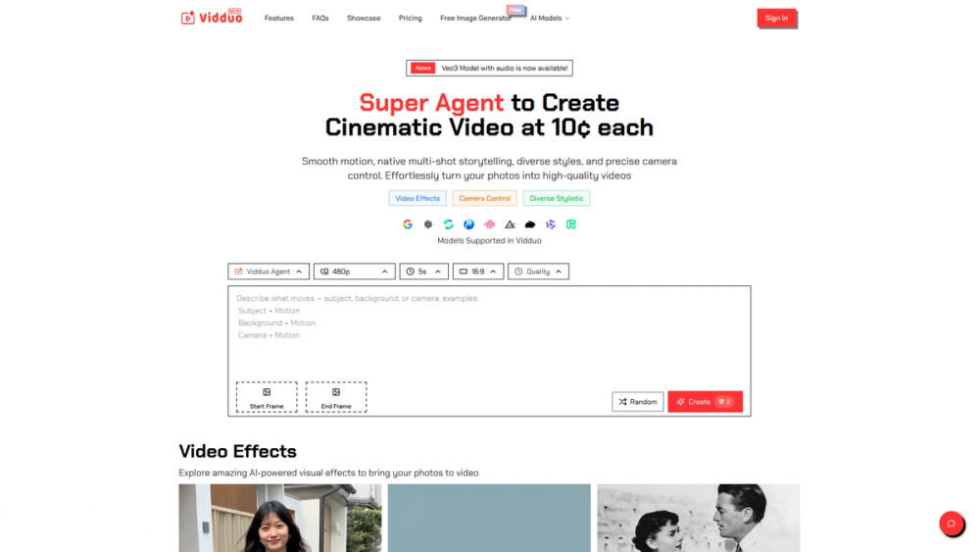Click the teal-blue swirl model icon
This screenshot has height=552, width=980.
click(x=449, y=225)
